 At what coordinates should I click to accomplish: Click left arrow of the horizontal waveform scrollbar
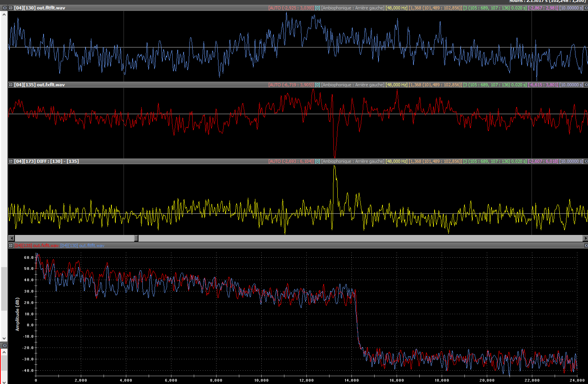click(11, 238)
